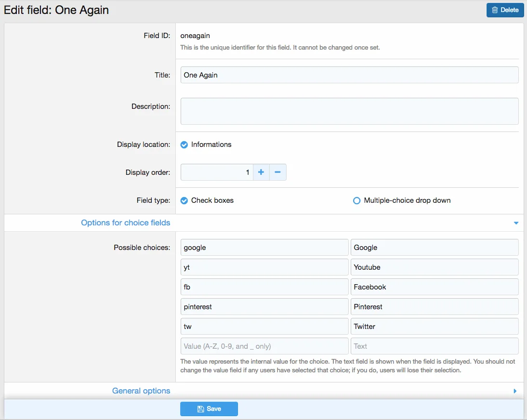Focus the Description text area
The image size is (527, 420).
[x=349, y=111]
